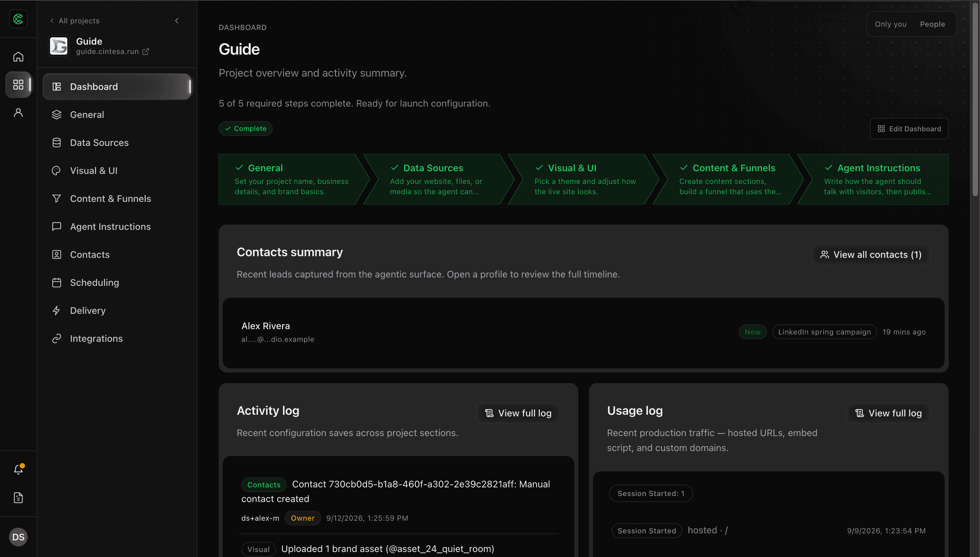
Task: Click the Dashboard layout icon
Action: (x=57, y=87)
